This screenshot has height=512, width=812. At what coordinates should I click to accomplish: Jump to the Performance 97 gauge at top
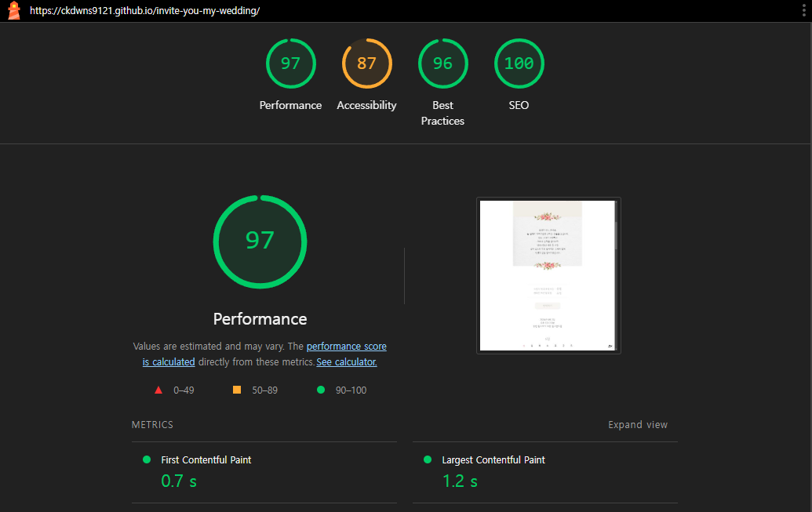pos(290,64)
